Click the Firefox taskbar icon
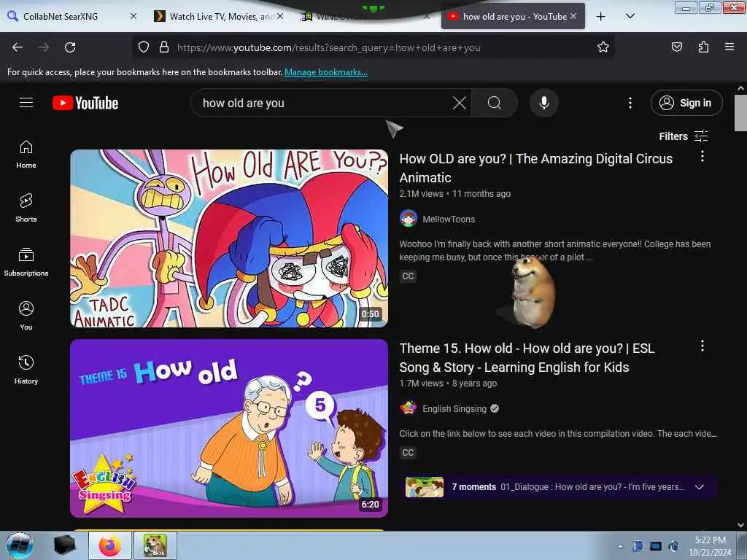 coord(110,545)
